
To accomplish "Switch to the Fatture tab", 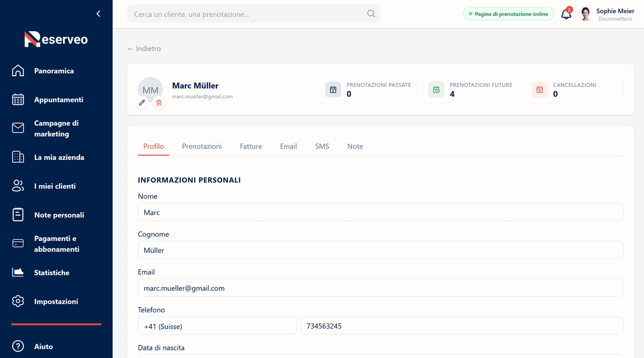I will [x=251, y=146].
